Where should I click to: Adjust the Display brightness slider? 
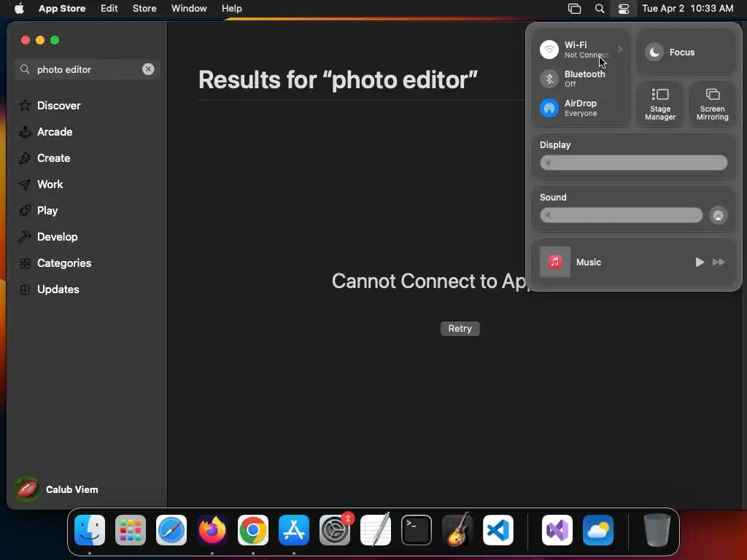(x=633, y=163)
